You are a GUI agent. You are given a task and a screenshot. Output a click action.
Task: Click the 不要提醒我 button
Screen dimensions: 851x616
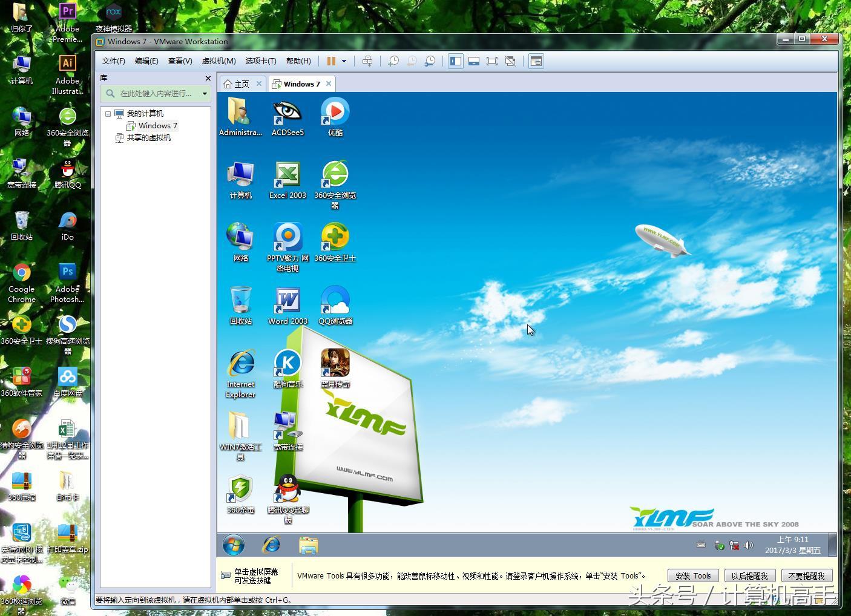click(x=807, y=575)
